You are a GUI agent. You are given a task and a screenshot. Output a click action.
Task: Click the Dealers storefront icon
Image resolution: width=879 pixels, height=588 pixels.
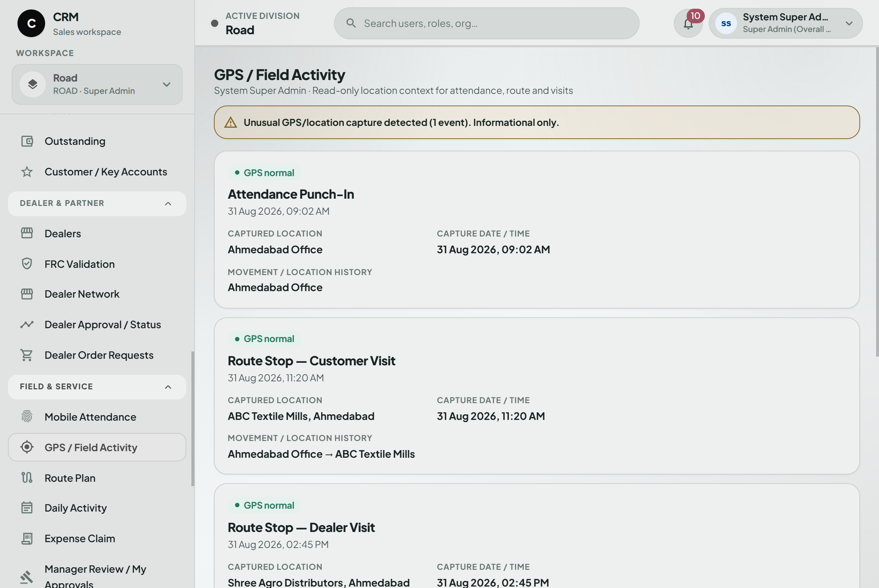point(27,233)
